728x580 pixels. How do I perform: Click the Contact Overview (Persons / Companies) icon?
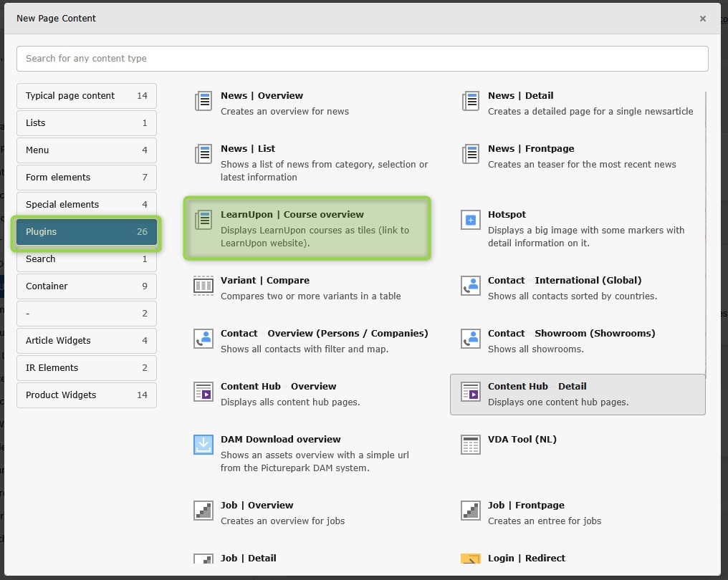(203, 339)
